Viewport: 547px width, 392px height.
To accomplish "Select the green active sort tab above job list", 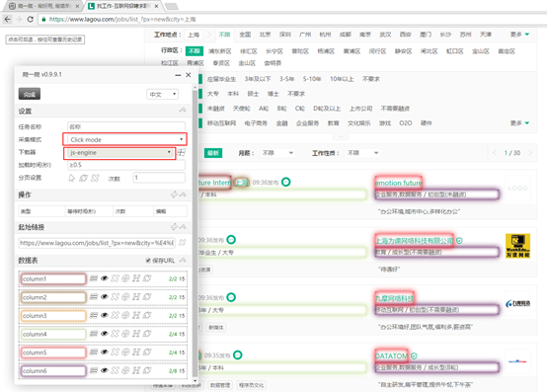I will [213, 153].
